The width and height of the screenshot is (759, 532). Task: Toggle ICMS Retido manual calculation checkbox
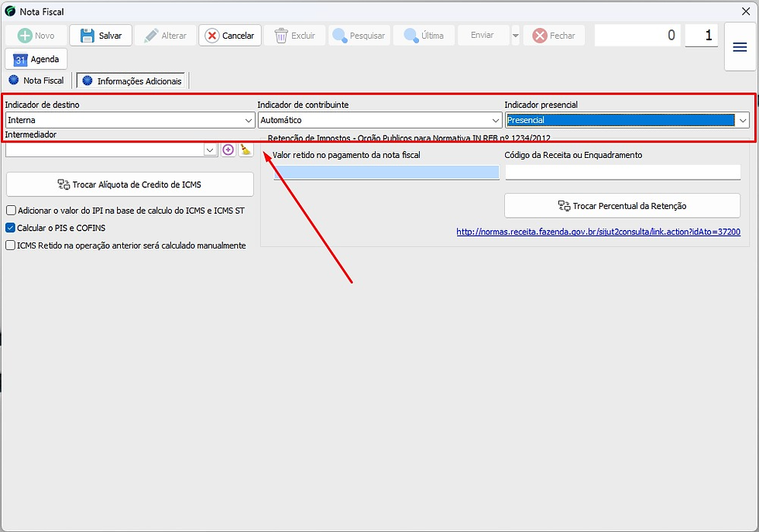10,245
